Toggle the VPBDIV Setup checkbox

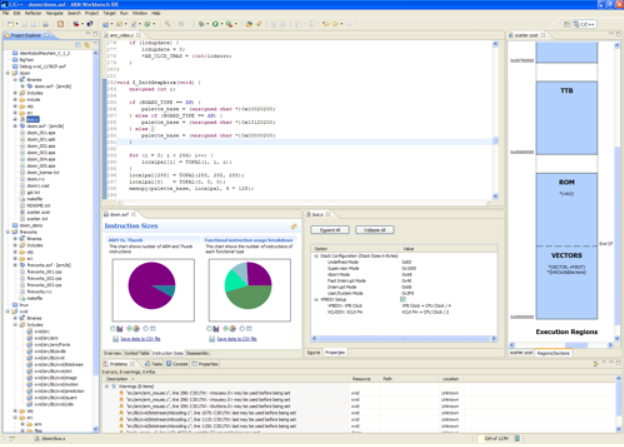[403, 299]
